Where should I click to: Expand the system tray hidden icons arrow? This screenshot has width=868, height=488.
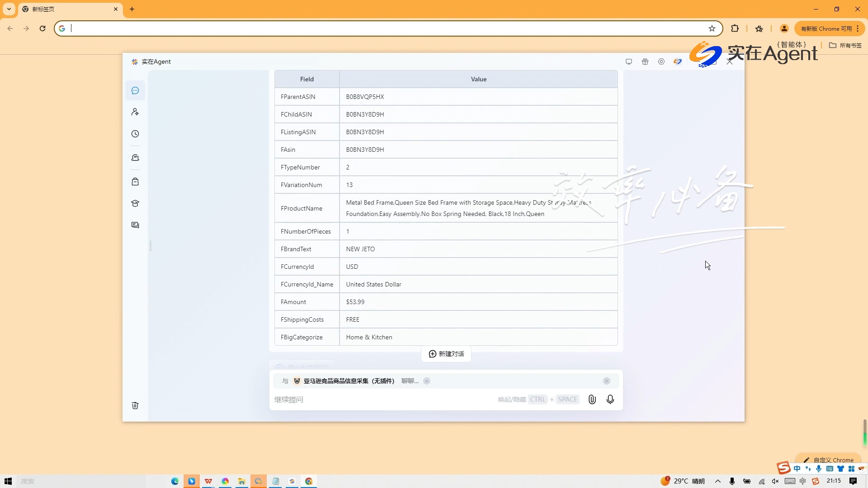[718, 481]
